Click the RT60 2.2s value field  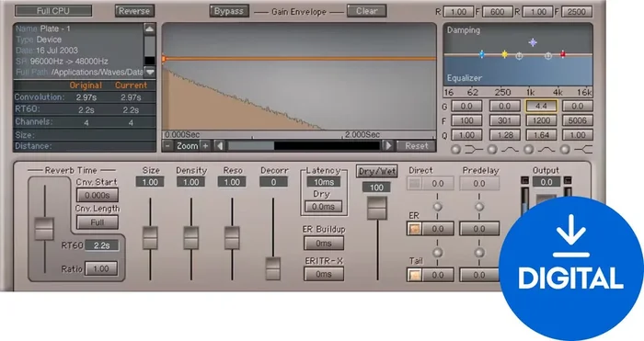point(101,245)
